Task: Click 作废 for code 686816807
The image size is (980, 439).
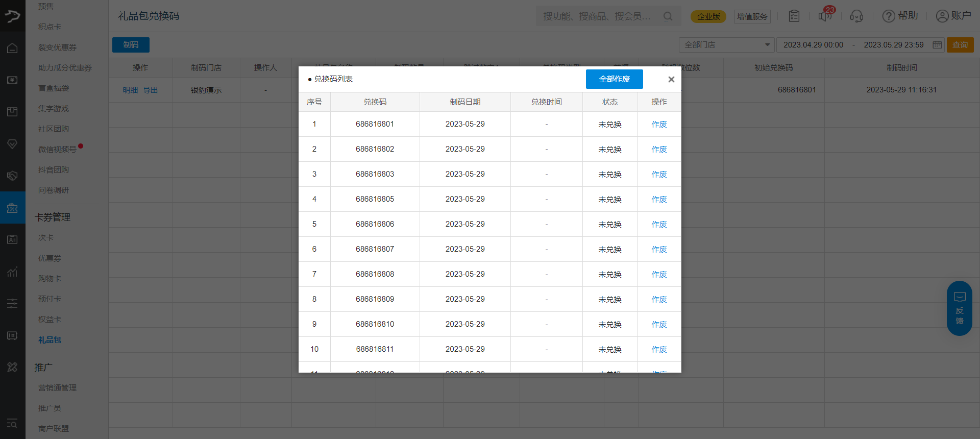Action: [659, 249]
